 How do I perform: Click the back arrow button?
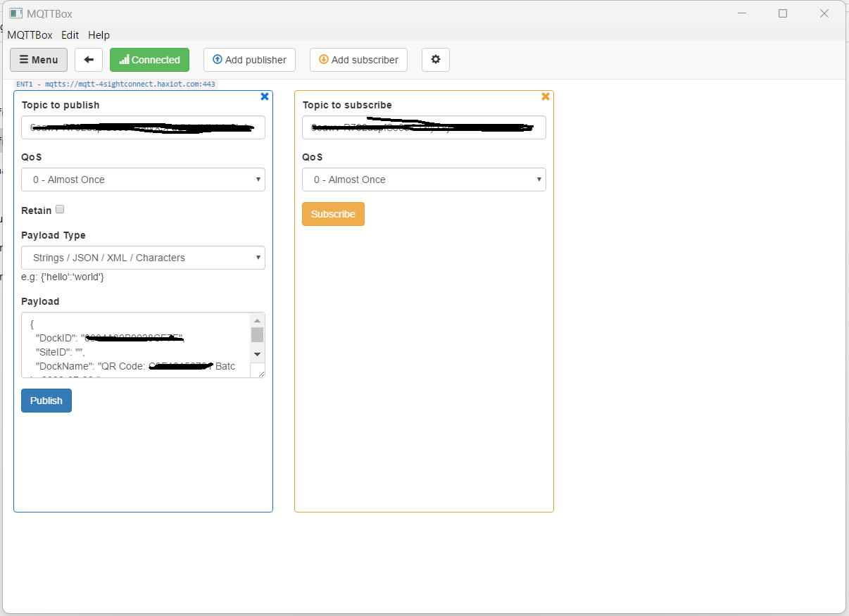tap(89, 60)
